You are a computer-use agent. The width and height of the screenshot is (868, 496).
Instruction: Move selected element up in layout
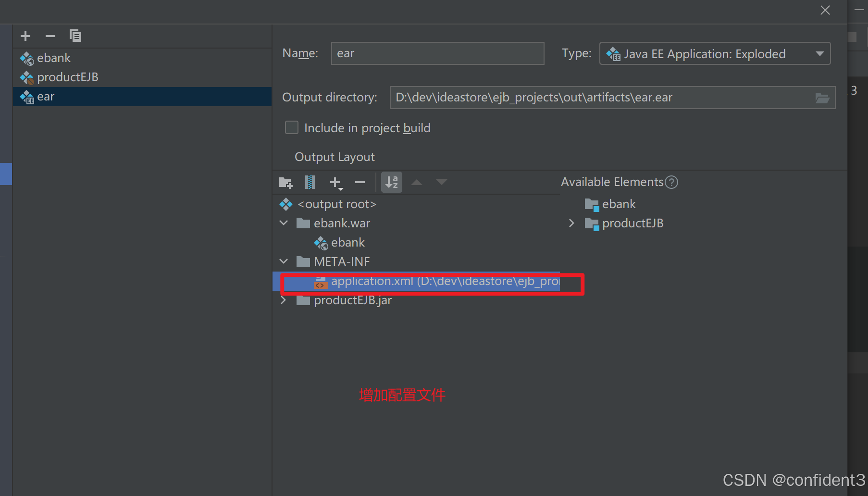click(417, 182)
